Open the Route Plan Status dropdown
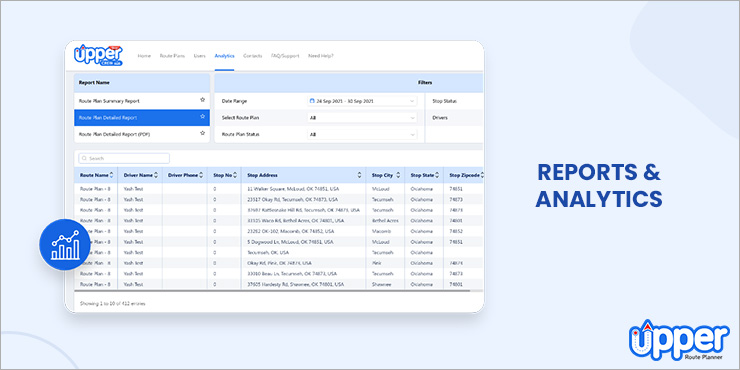 362,135
